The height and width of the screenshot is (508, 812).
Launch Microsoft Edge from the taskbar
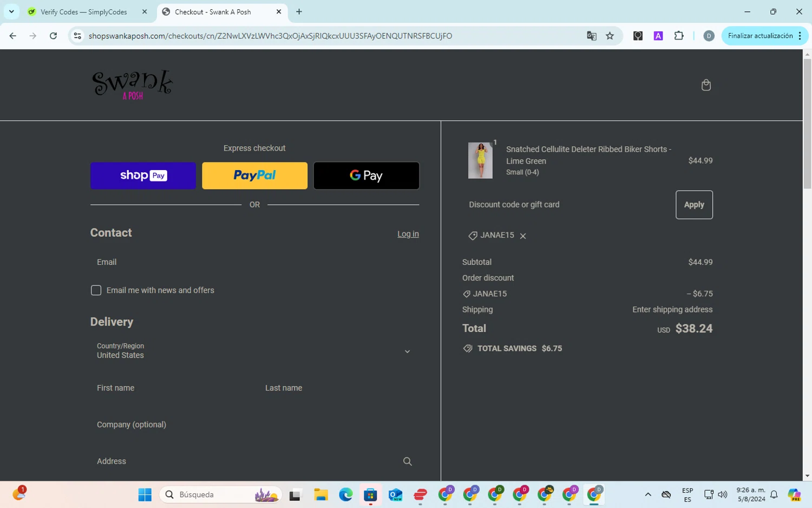345,494
